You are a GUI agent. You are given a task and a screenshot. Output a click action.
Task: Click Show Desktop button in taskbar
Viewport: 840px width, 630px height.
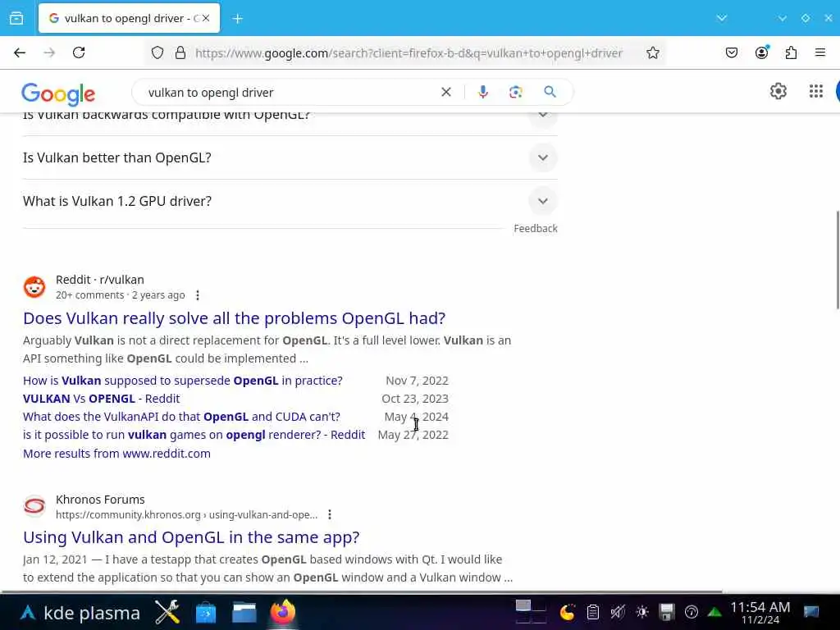tap(811, 612)
